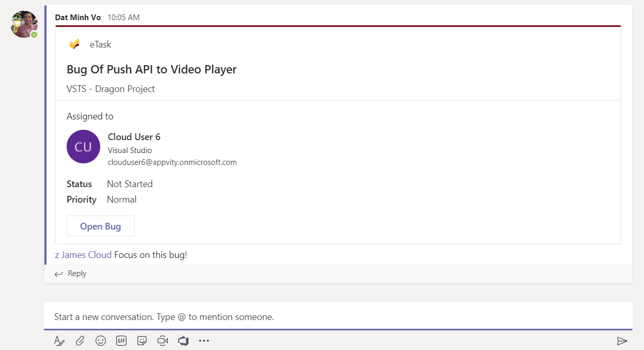Start a Meet now video call
This screenshot has width=644, height=350.
click(163, 341)
